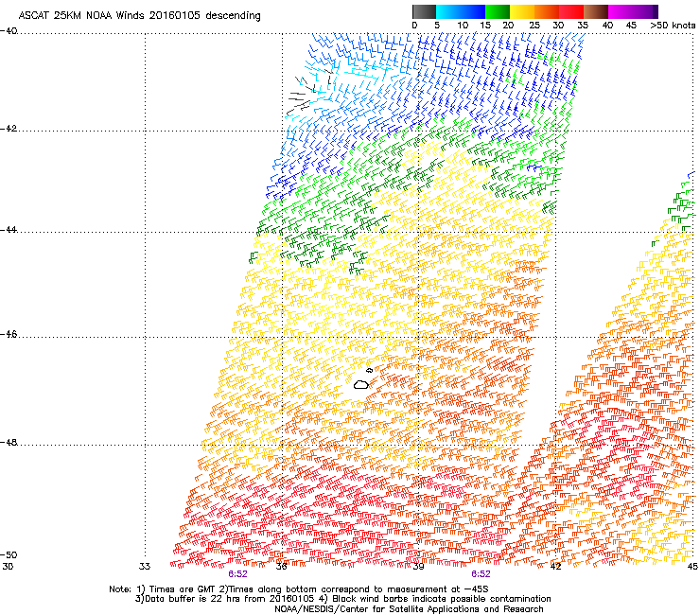Click the longitude label 39
The width and height of the screenshot is (700, 615).
click(x=418, y=567)
